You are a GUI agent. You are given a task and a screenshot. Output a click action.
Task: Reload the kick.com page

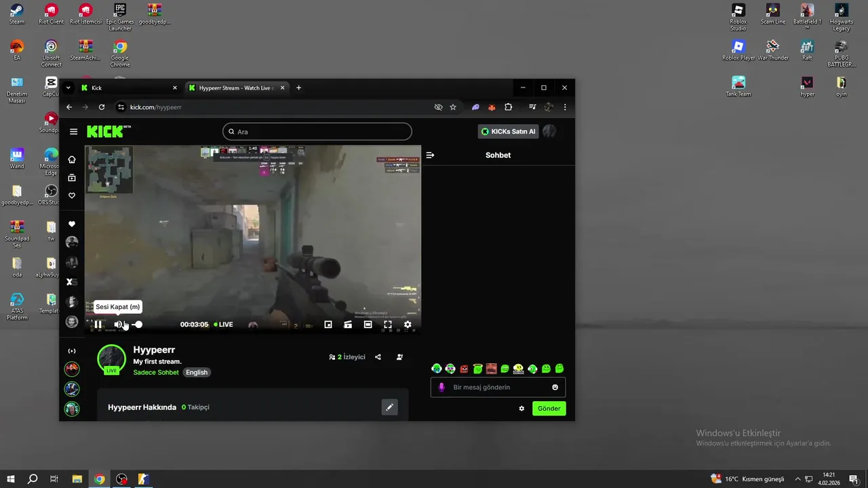point(102,107)
